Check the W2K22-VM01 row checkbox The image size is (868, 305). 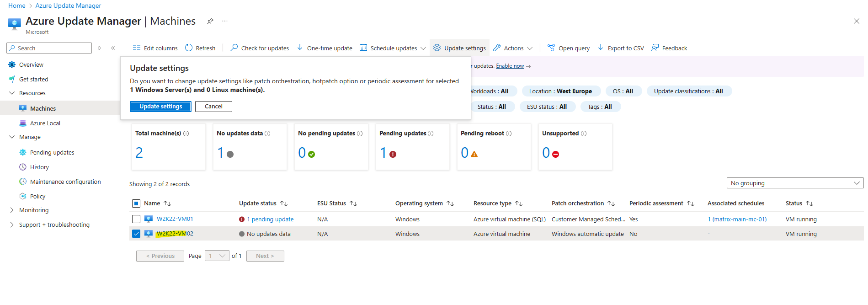(136, 219)
